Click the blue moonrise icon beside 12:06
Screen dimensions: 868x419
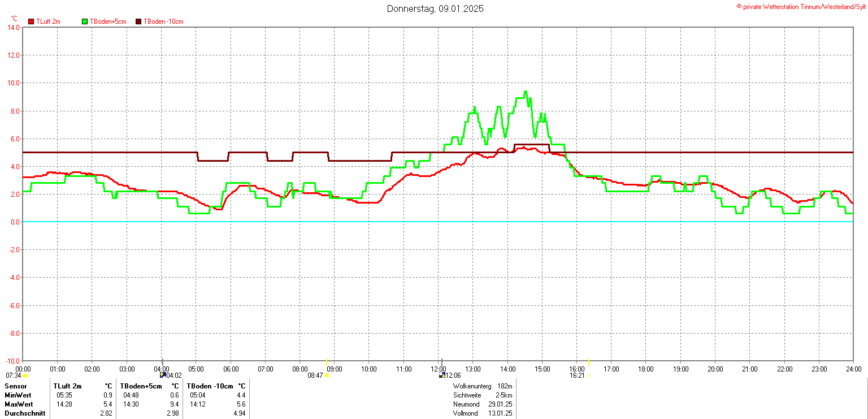[x=442, y=375]
